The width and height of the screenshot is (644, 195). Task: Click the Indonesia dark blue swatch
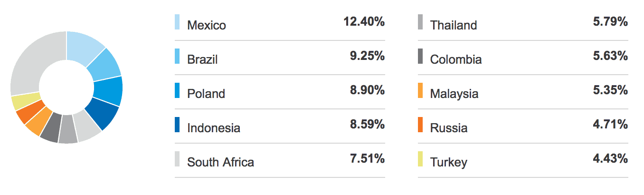177,125
